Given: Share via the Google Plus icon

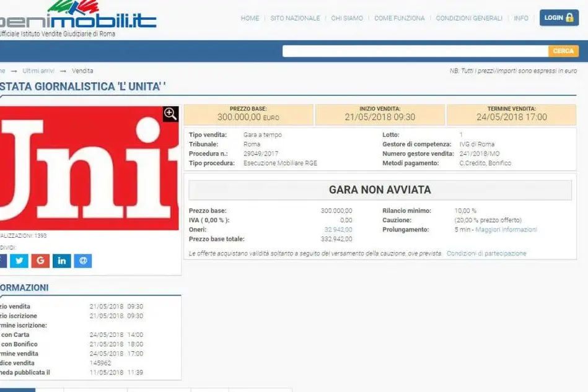Looking at the screenshot, I should coord(40,261).
